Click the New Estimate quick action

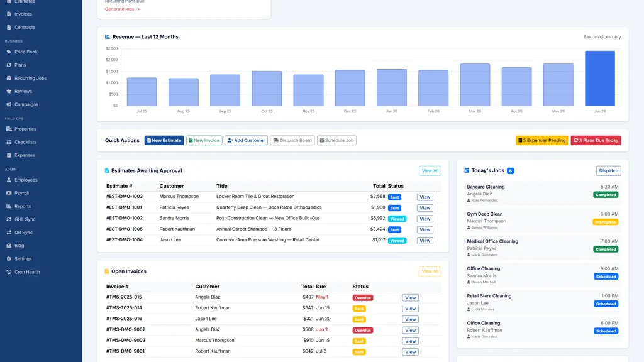click(164, 140)
